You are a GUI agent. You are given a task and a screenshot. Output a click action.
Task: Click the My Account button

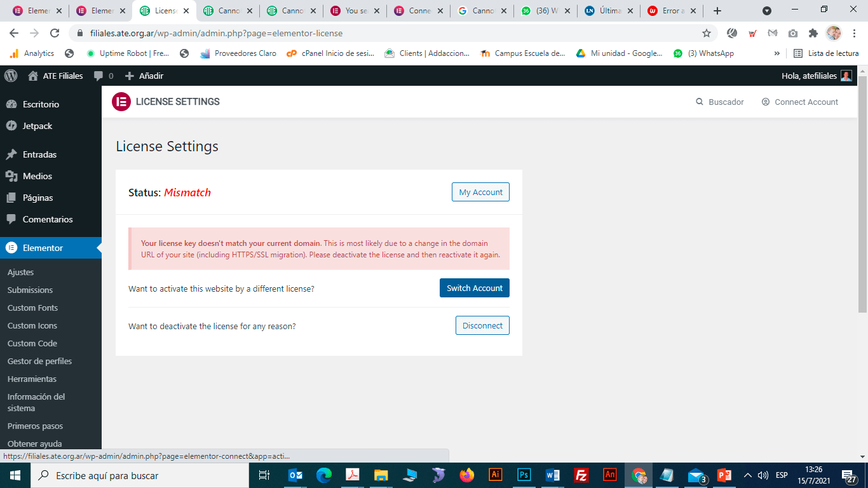tap(480, 192)
